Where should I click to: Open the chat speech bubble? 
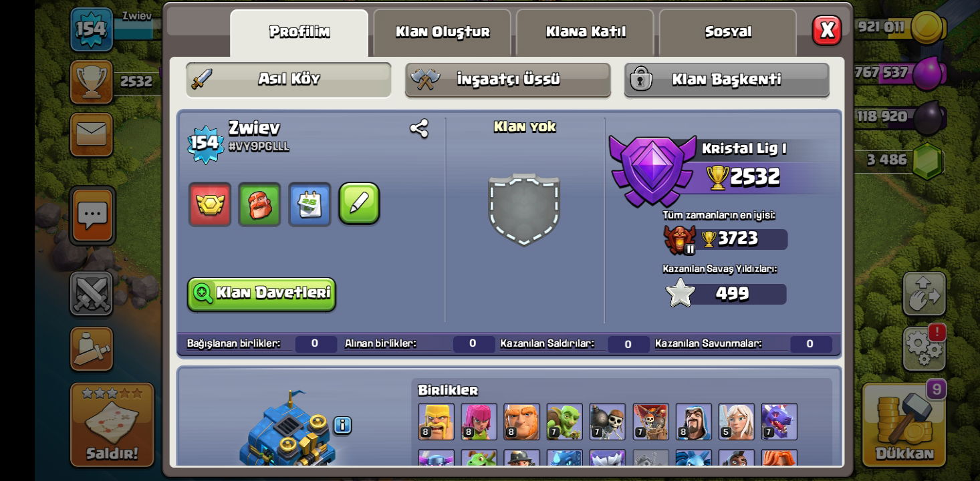92,216
